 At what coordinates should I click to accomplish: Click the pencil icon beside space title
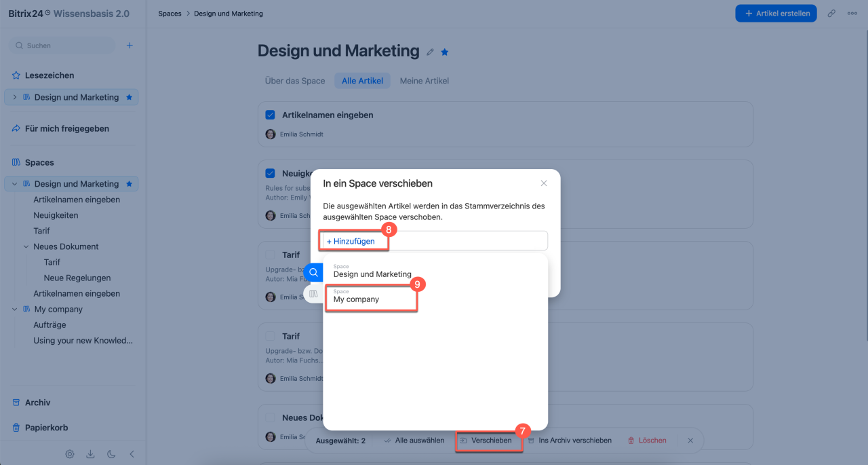click(430, 52)
